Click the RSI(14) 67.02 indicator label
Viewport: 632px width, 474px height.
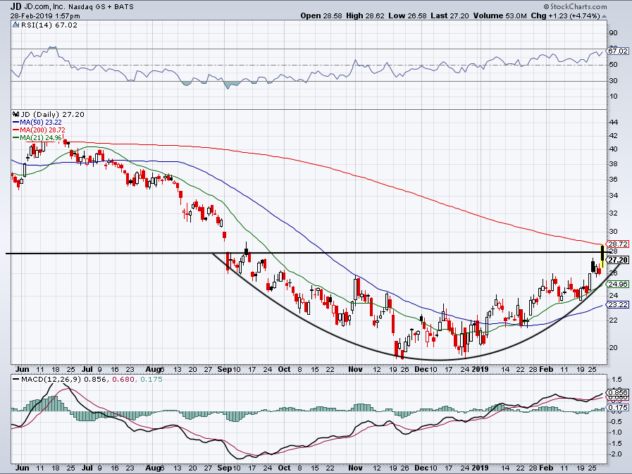[48, 25]
